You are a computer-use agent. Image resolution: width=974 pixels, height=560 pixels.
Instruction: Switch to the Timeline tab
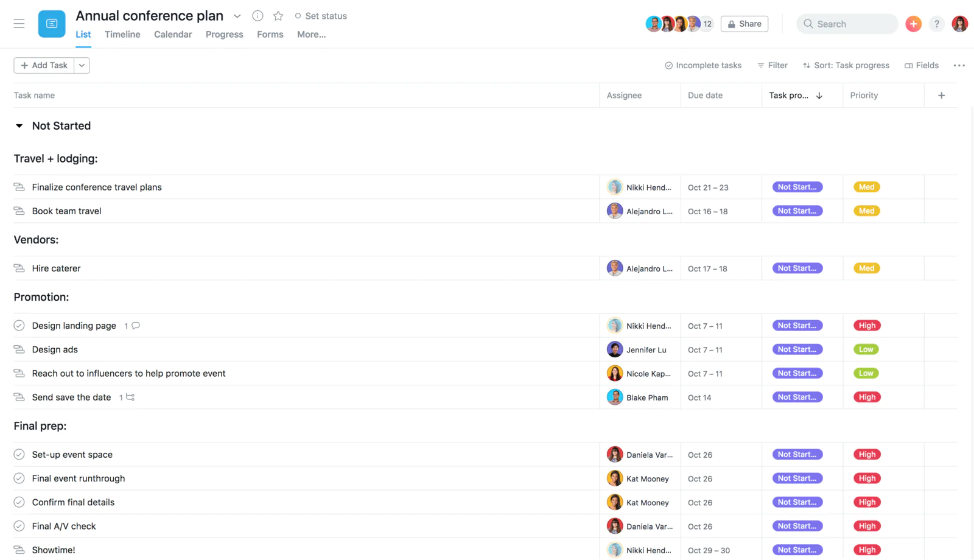pyautogui.click(x=122, y=35)
